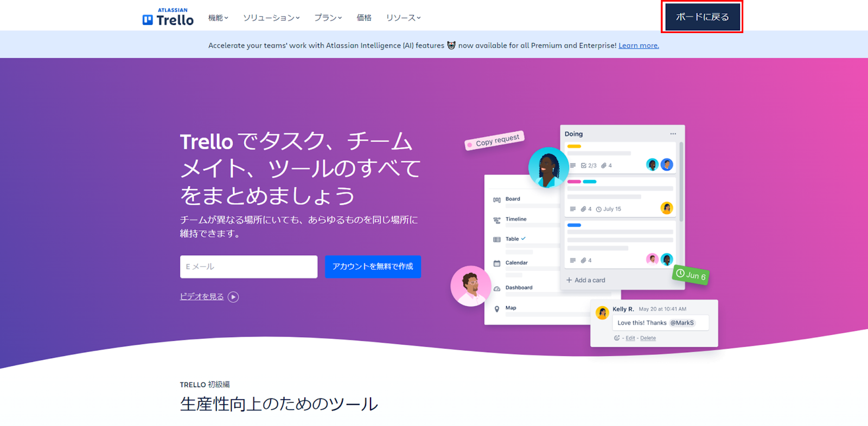Image resolution: width=868 pixels, height=426 pixels.
Task: Click the woman's circular avatar illustration
Action: coord(548,167)
